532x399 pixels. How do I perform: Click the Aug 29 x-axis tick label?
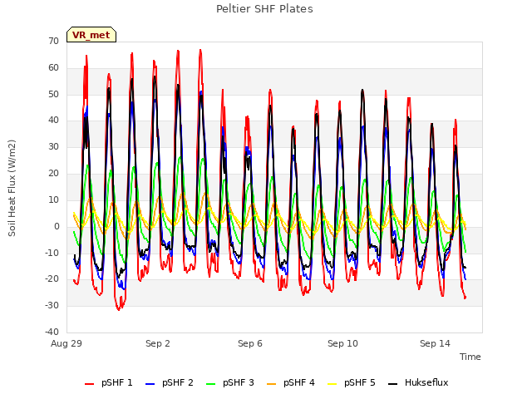tap(66, 343)
